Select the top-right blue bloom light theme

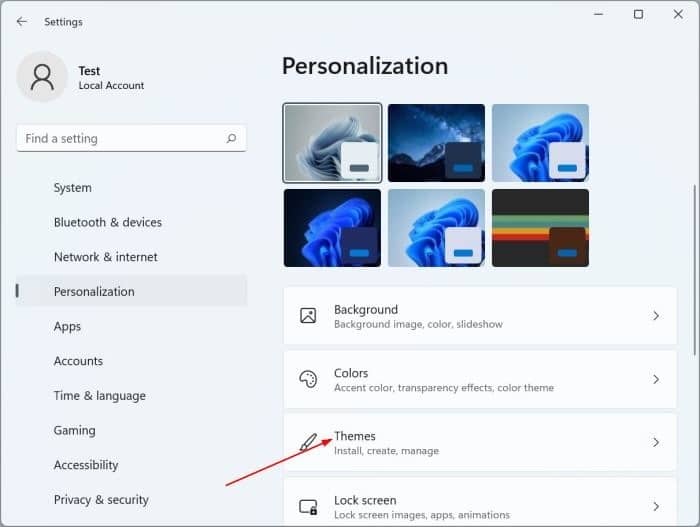point(540,143)
